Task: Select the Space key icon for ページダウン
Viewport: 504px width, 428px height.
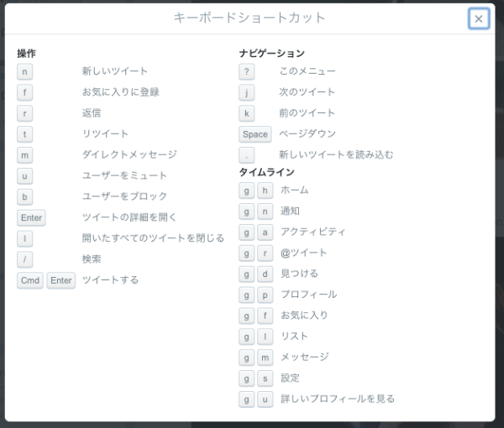Action: click(255, 134)
